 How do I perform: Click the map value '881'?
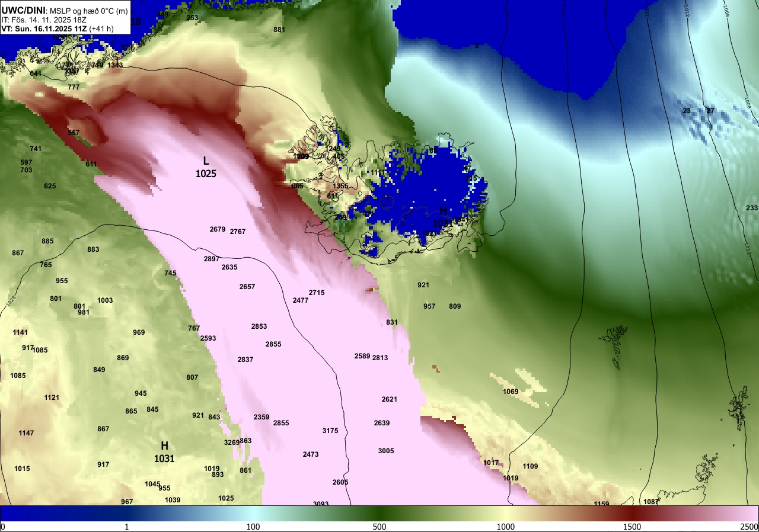[279, 30]
